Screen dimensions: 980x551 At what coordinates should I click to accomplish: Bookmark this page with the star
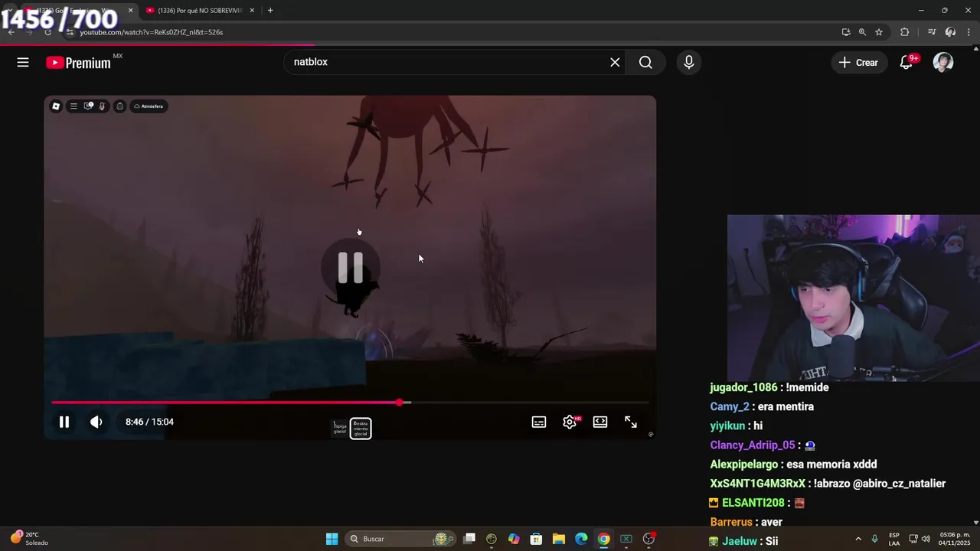point(879,32)
